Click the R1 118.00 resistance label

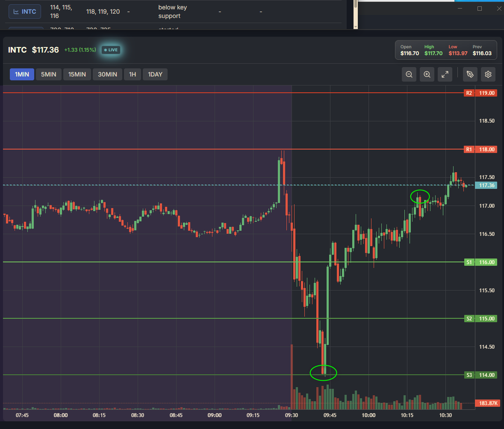[480, 150]
